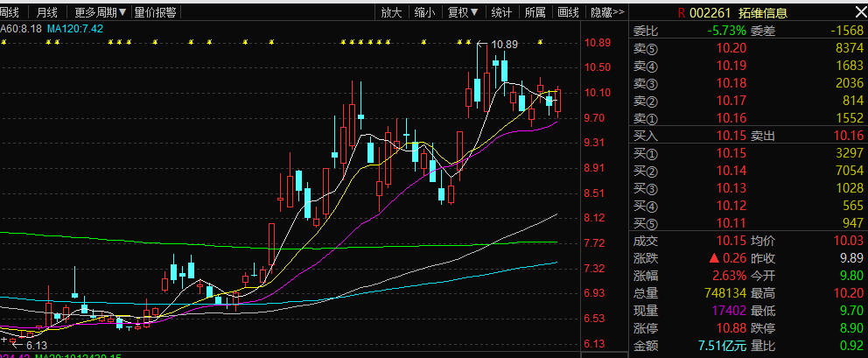Click the star marker immediately left of 10.89 arrow
The height and width of the screenshot is (358, 868).
(x=469, y=41)
